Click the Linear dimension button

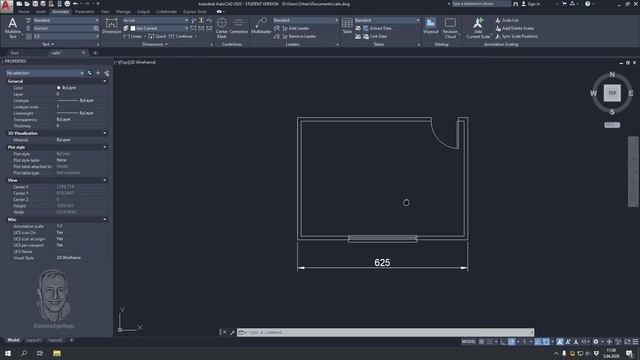(133, 36)
